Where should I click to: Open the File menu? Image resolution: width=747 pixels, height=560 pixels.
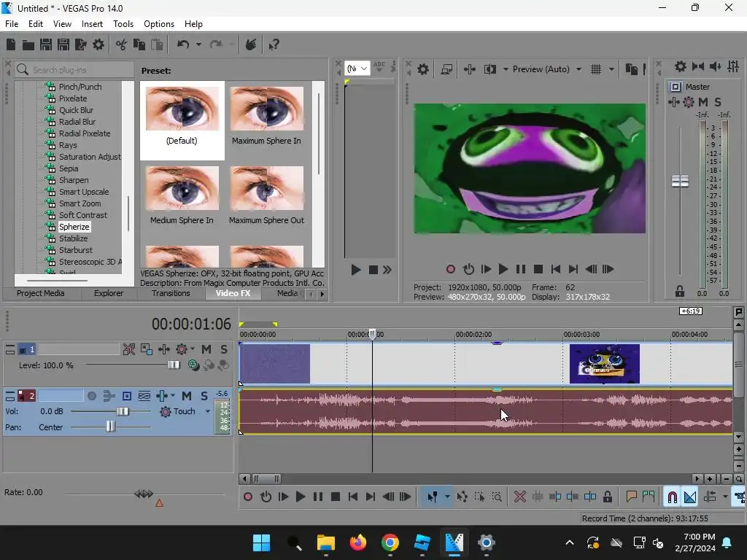(x=12, y=24)
